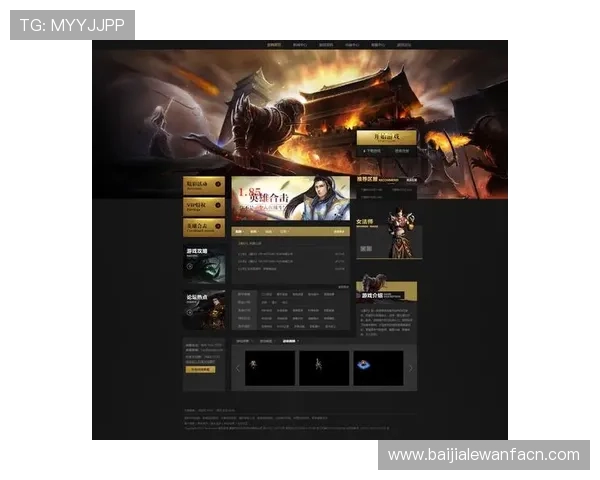Select the first tab in gold news bar
The height and width of the screenshot is (480, 600).
240,231
